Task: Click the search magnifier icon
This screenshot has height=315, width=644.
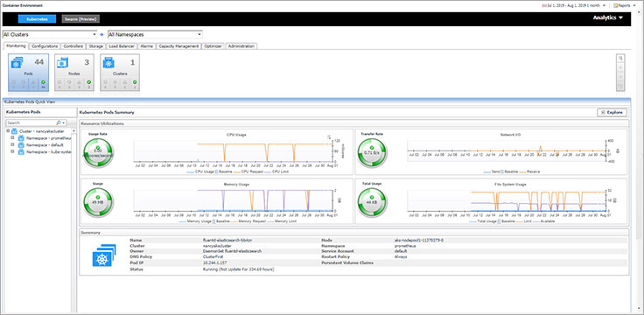Action: (59, 122)
